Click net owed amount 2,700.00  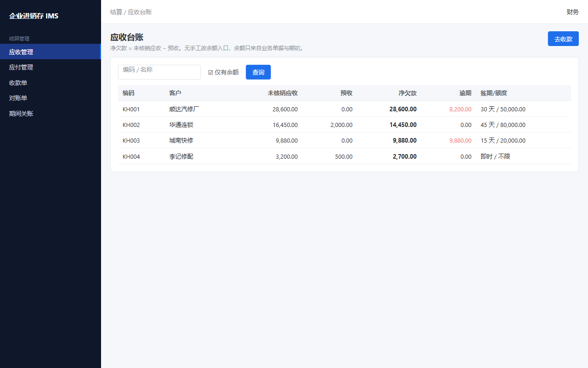pyautogui.click(x=405, y=157)
